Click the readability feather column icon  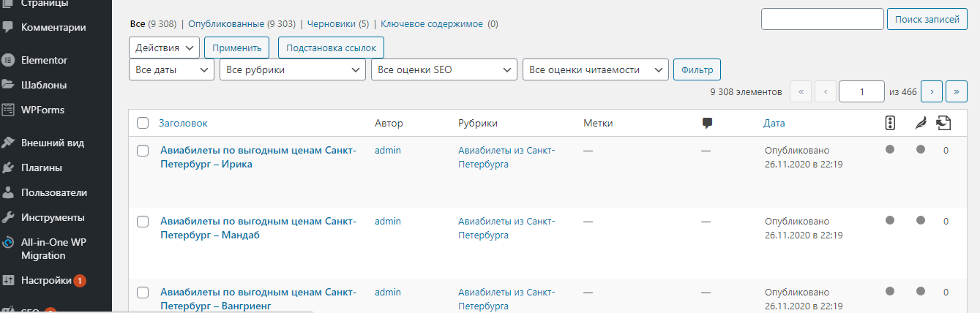[x=921, y=124]
